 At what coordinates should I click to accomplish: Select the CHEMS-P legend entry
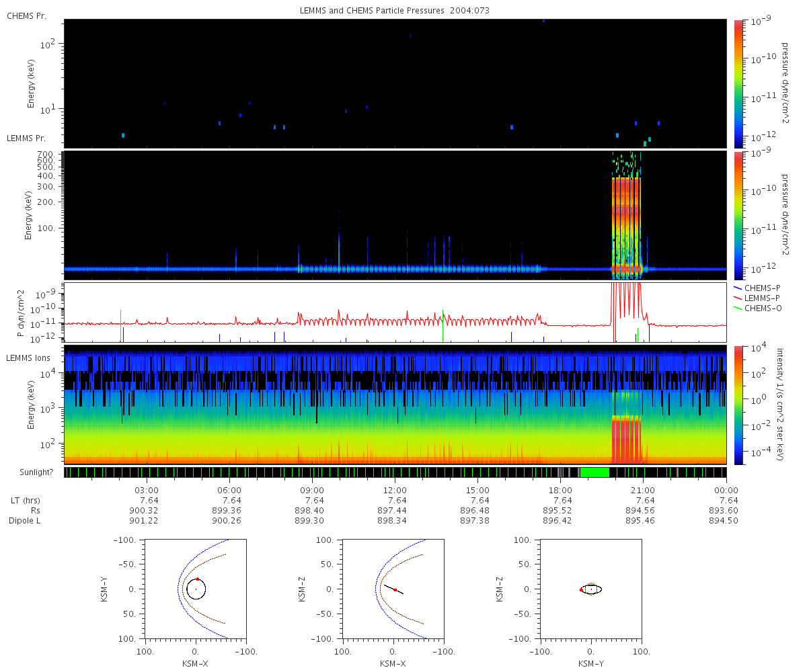[759, 288]
